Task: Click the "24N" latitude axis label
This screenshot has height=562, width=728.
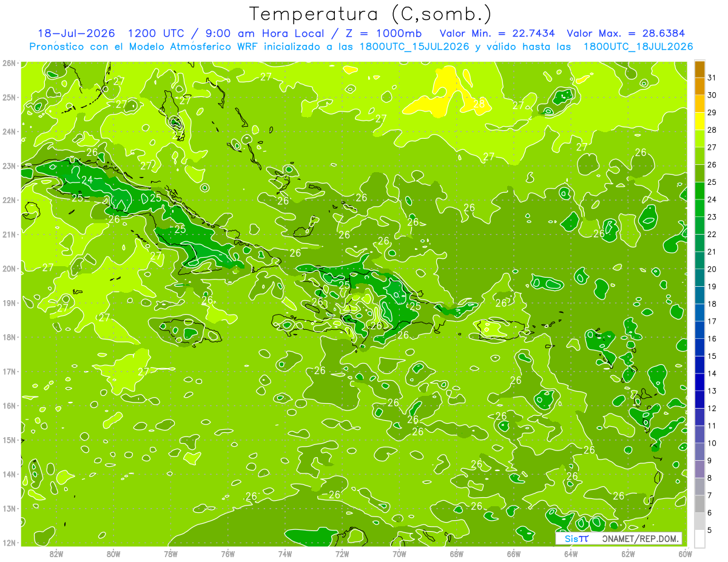Action: [x=9, y=132]
